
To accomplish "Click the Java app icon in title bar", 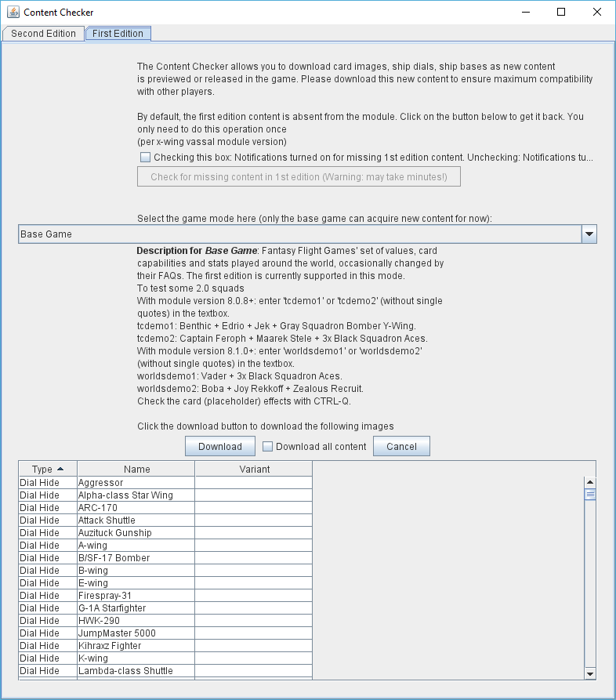I will 13,12.
